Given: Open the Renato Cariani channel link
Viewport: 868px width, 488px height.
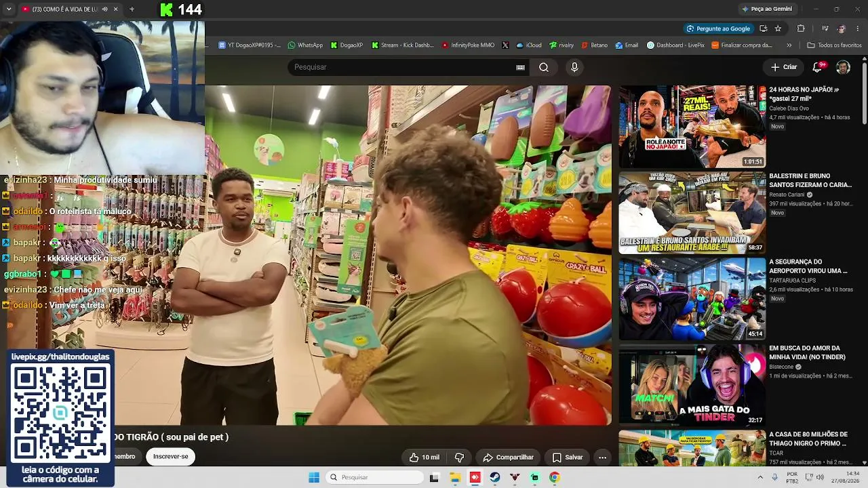Looking at the screenshot, I should 787,195.
